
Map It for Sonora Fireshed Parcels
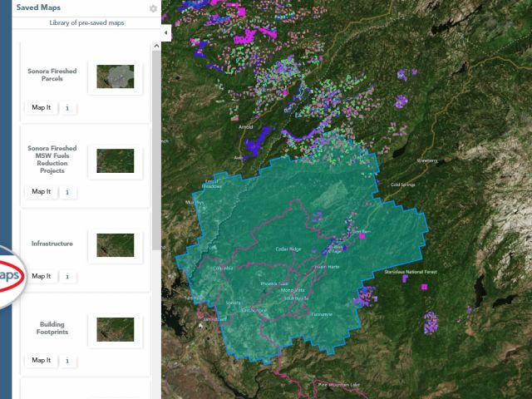[x=41, y=107]
